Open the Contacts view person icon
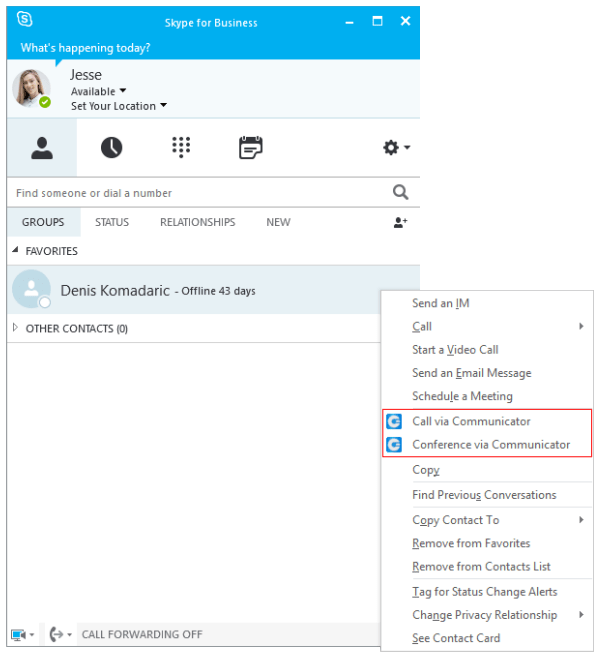 pos(42,148)
